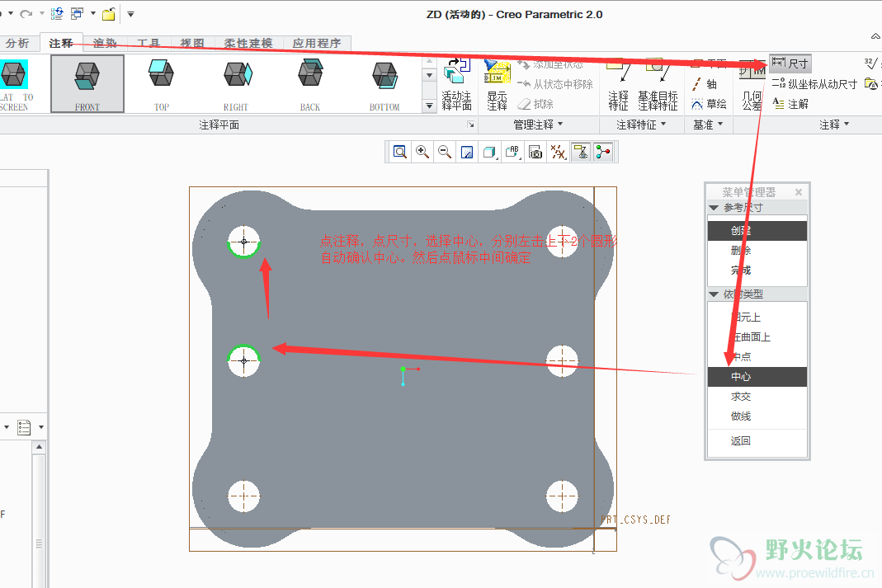Switch to the 分析 ribbon tab
The height and width of the screenshot is (588, 882).
click(17, 43)
